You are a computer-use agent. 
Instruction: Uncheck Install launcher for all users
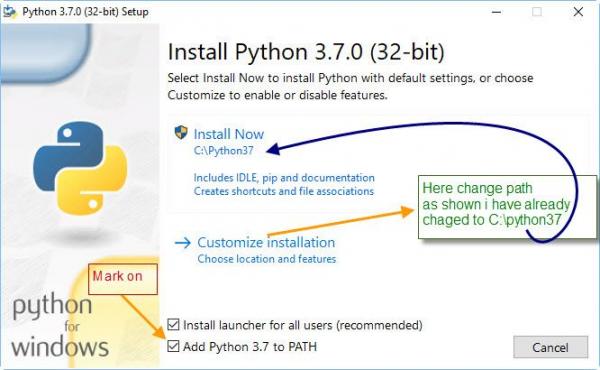(173, 325)
